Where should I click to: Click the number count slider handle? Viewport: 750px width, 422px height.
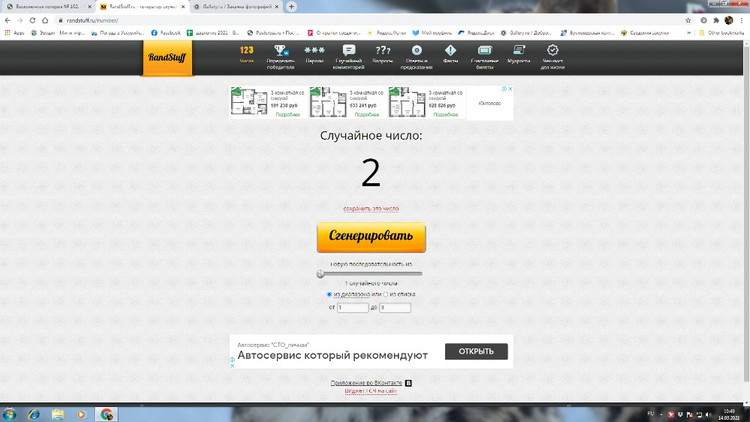tap(321, 273)
